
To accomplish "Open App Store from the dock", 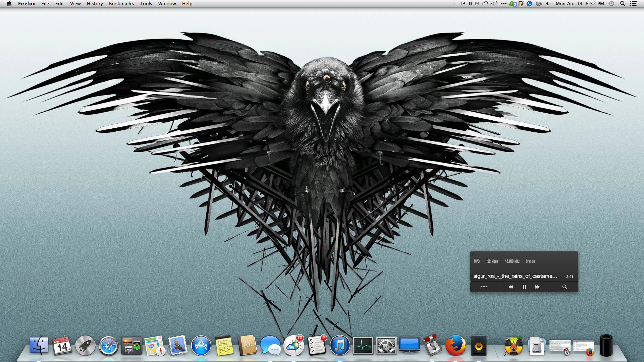I will (x=201, y=346).
